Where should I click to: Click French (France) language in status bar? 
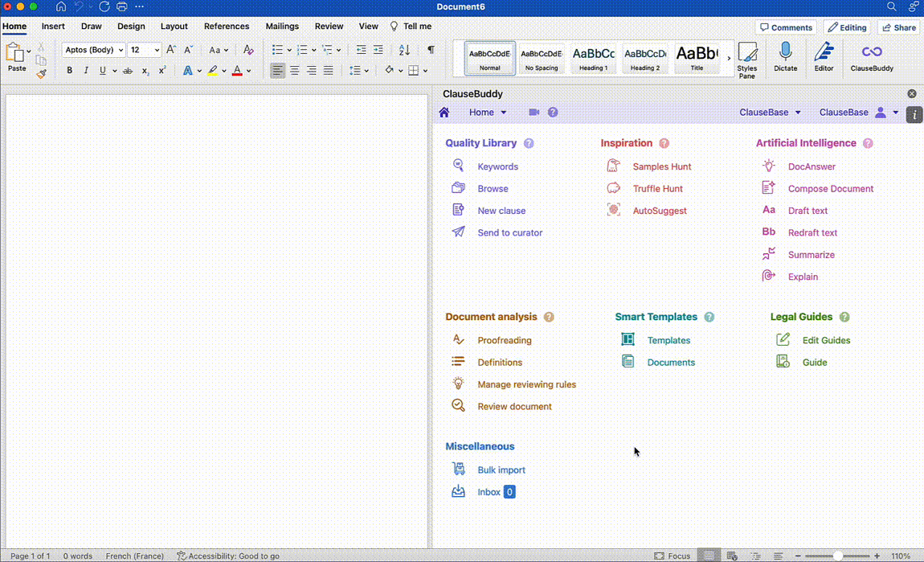[x=134, y=556]
